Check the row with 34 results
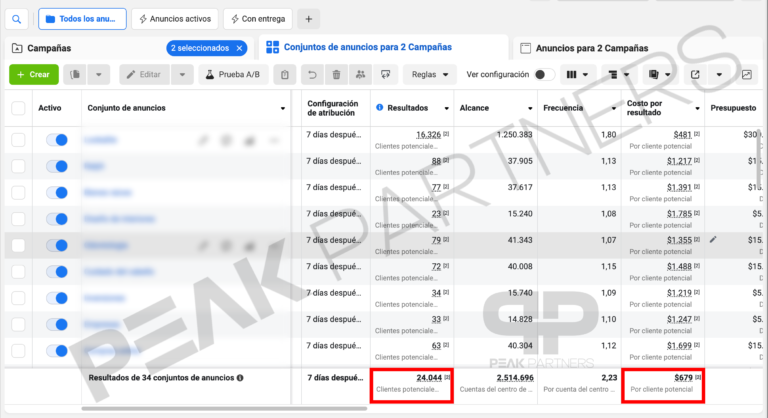Viewport: 768px width, 418px height. tap(18, 298)
